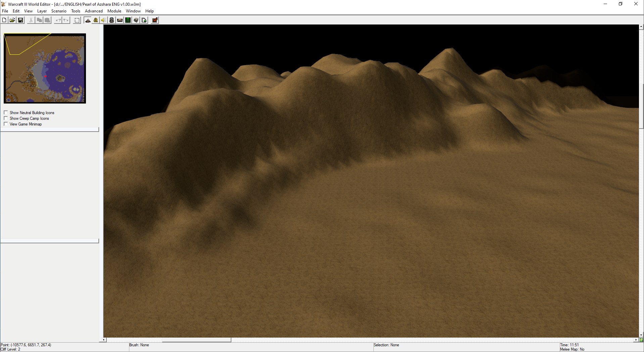
Task: Click the viewport scroll down arrow
Action: [x=641, y=335]
